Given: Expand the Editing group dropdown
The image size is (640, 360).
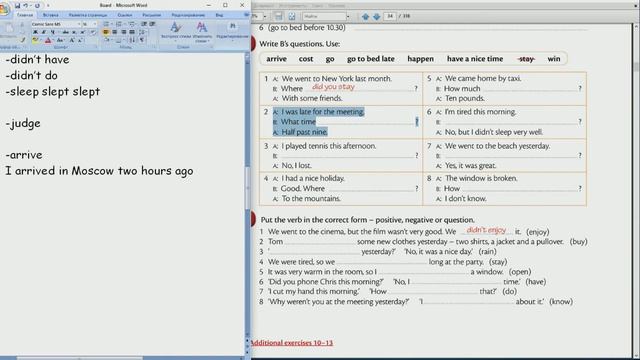Looking at the screenshot, I should [233, 41].
